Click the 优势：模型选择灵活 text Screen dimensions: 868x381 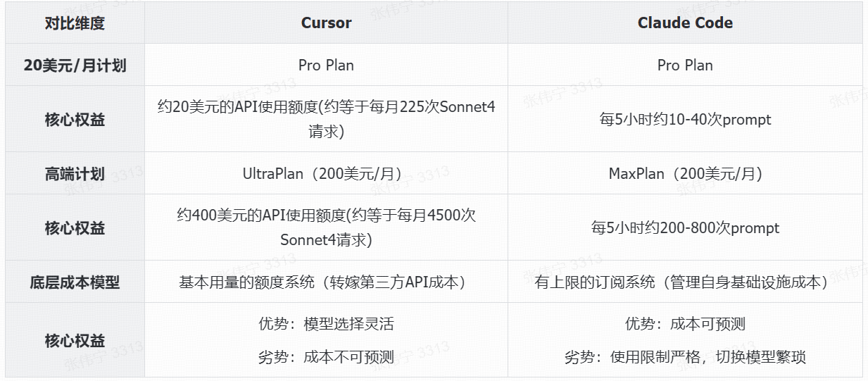point(326,324)
